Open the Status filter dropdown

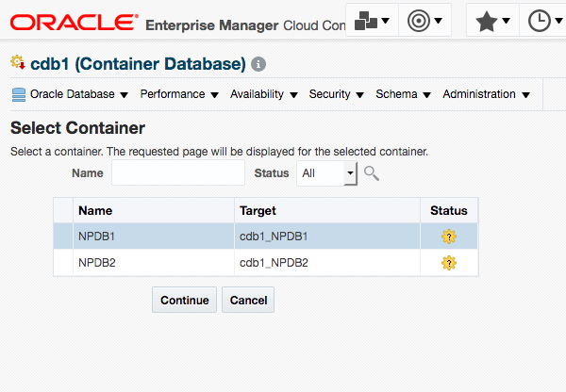point(327,173)
